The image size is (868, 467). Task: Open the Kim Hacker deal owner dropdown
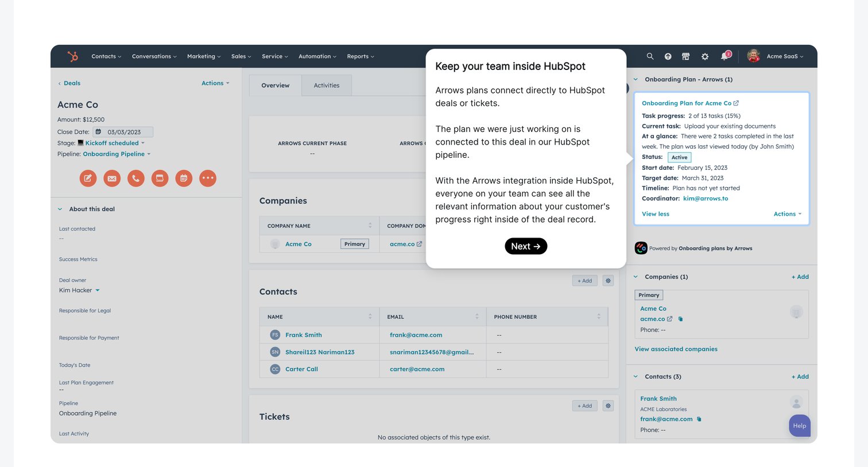point(79,290)
